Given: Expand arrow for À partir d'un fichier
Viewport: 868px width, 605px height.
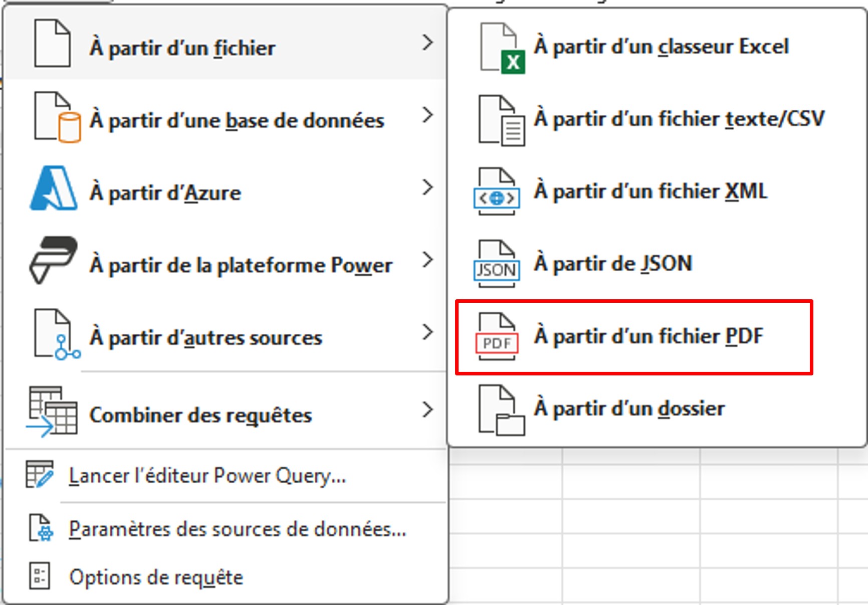Looking at the screenshot, I should 427,43.
